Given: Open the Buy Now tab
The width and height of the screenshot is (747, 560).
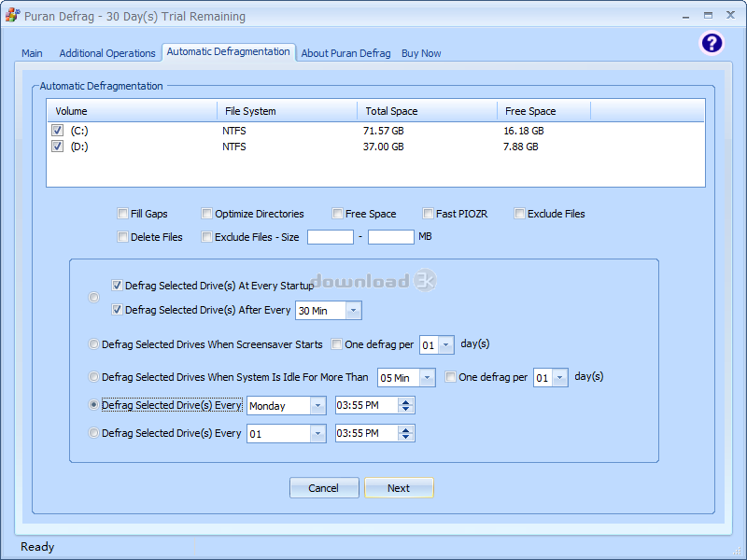Looking at the screenshot, I should [421, 53].
